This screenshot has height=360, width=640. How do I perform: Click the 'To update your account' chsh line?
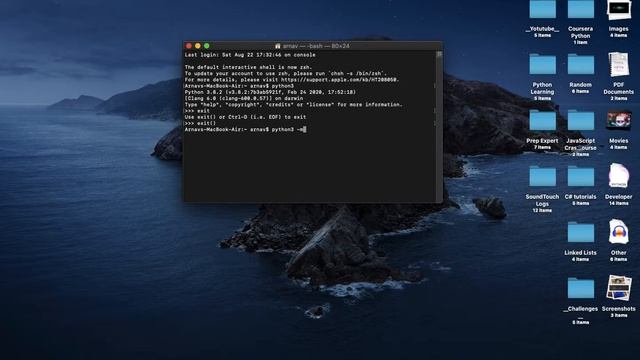(x=286, y=73)
